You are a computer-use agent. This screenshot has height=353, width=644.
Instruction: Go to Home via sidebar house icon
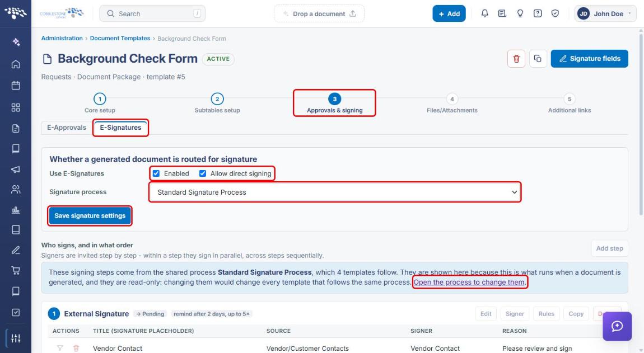16,64
